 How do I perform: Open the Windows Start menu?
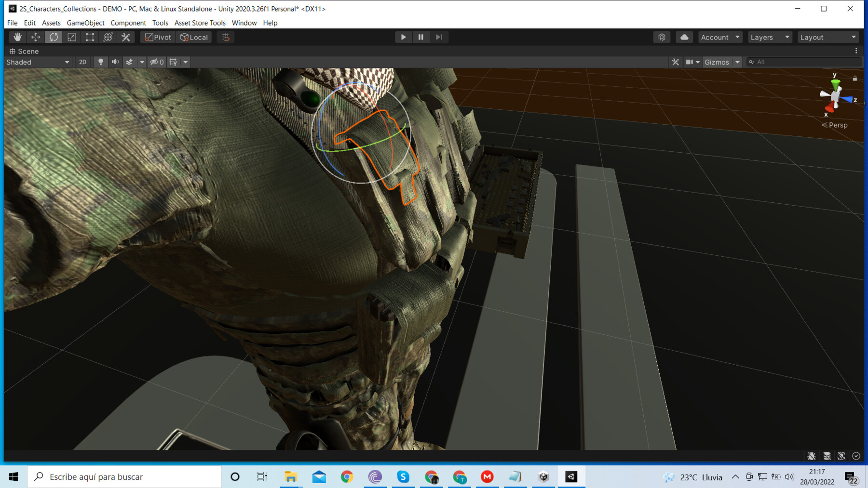pos(14,476)
